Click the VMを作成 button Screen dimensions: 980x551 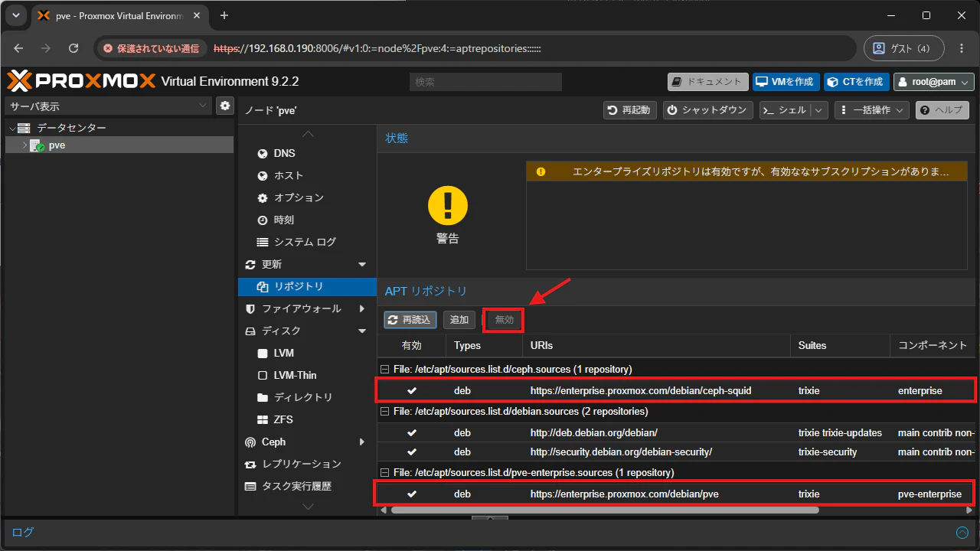coord(786,82)
